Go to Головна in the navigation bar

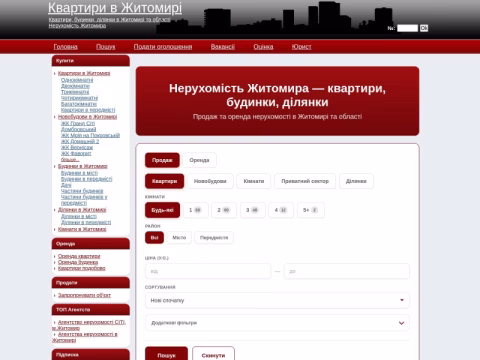(66, 47)
